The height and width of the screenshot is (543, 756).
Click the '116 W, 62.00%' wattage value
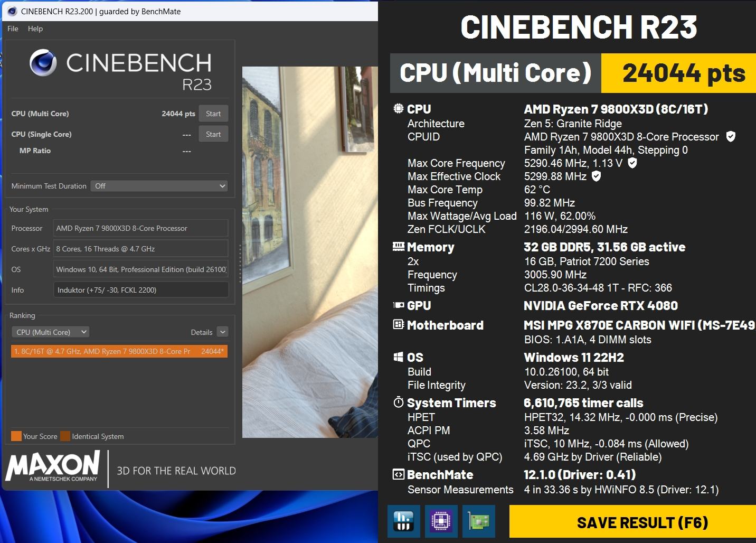560,216
